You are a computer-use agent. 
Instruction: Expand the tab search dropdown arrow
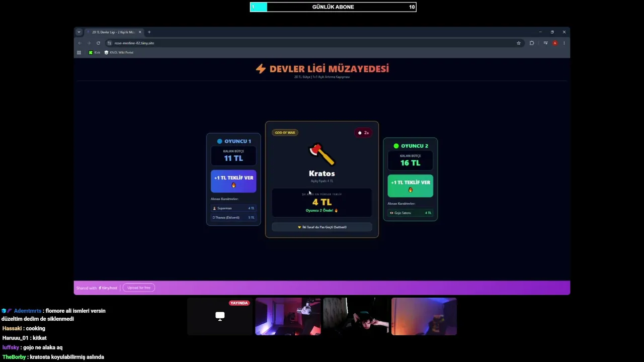point(78,32)
